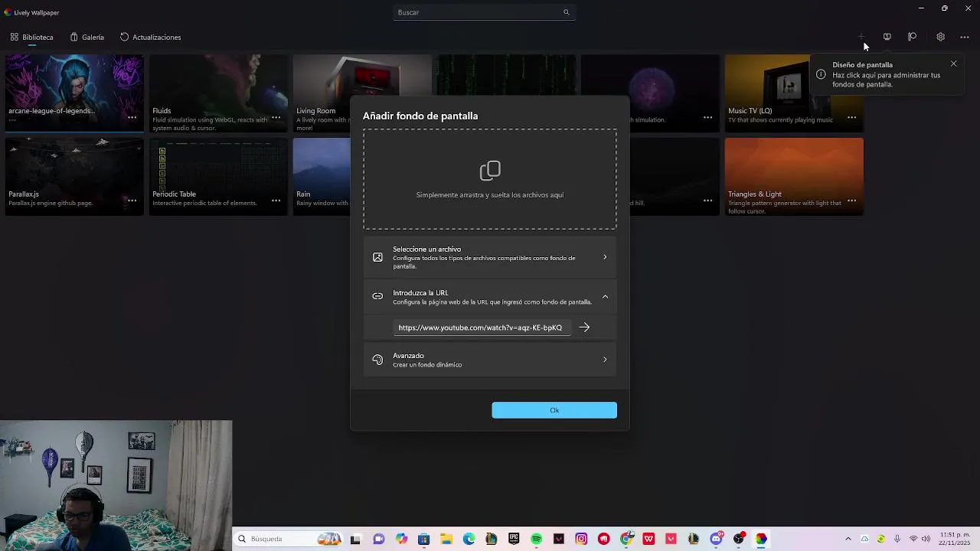Open Spotify from the taskbar

tap(537, 539)
